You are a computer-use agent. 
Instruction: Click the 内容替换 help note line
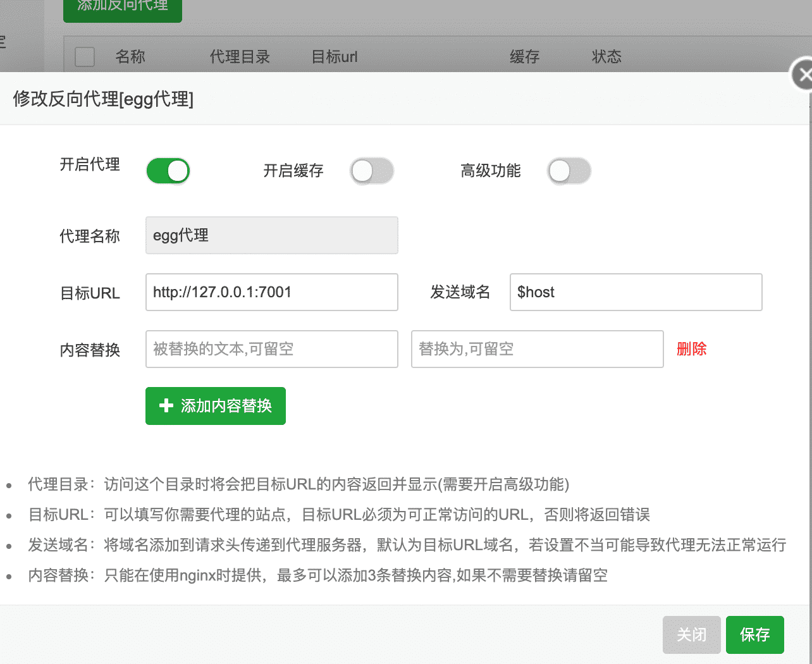(x=317, y=575)
